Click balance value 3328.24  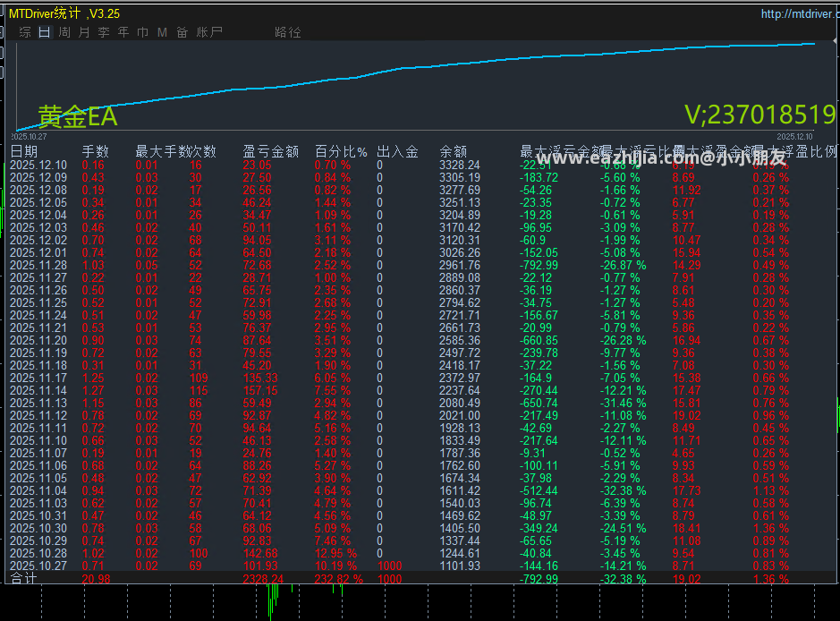[460, 165]
